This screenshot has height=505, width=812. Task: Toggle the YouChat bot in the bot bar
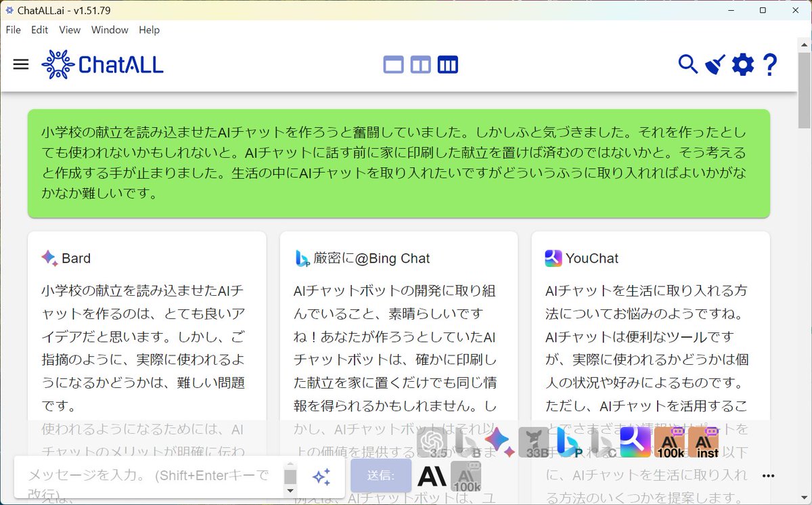click(x=635, y=443)
